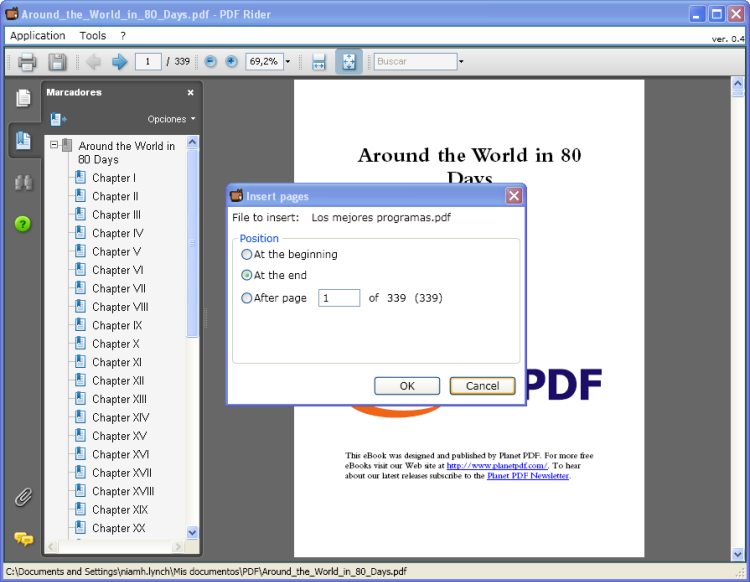Select Chapter XVI bookmark
This screenshot has width=750, height=582.
coord(121,454)
